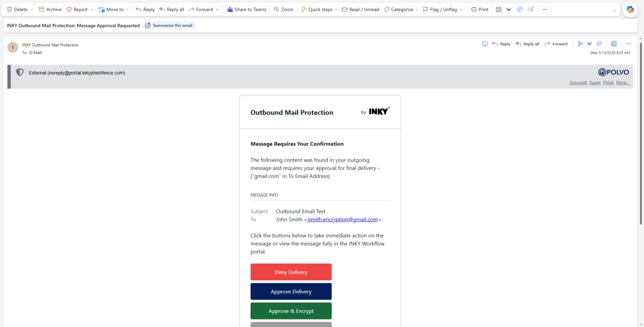Flag or unflag this message
Viewport: 644px width, 327px height.
[440, 9]
